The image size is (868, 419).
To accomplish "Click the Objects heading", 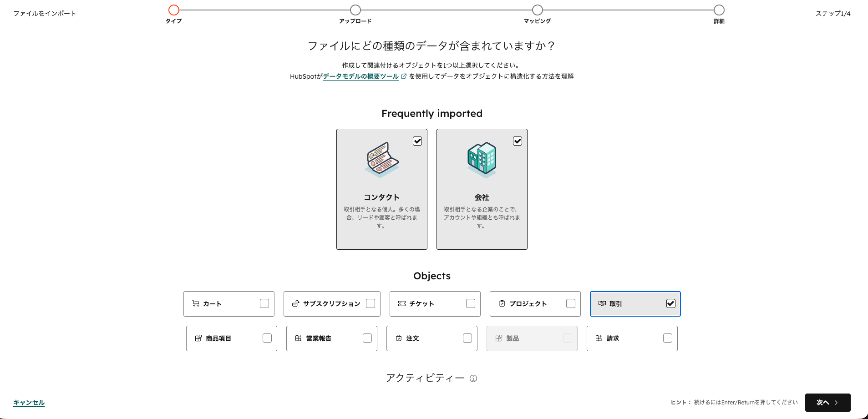I will coord(432,276).
